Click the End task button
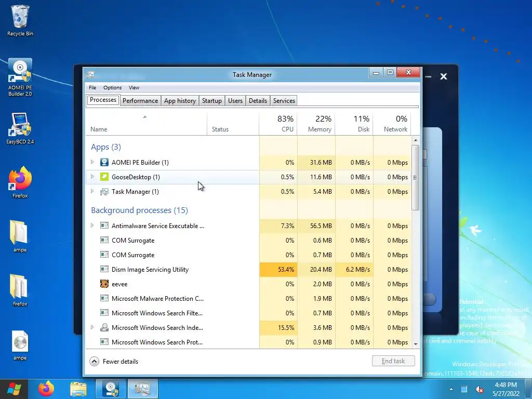 (x=393, y=361)
